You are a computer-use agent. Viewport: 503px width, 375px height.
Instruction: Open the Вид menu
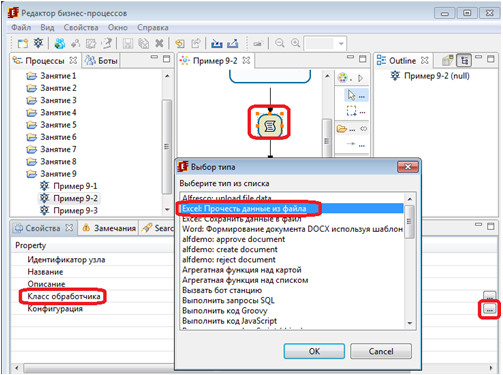(x=47, y=27)
